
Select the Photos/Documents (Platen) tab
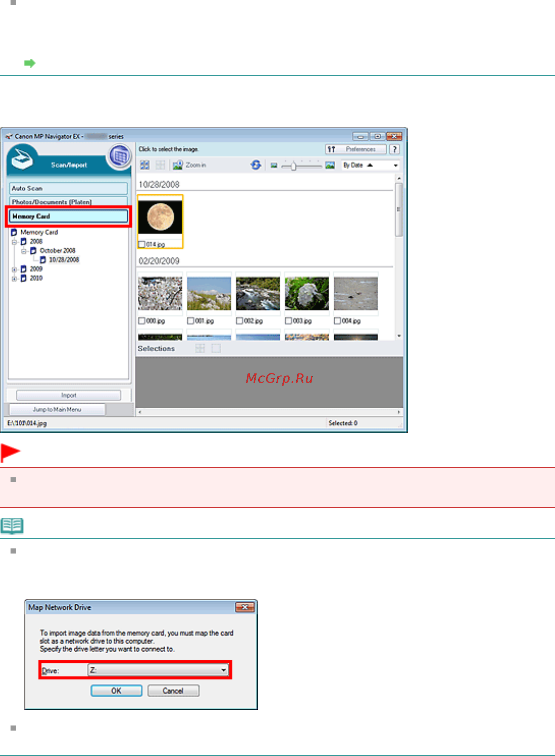(68, 201)
